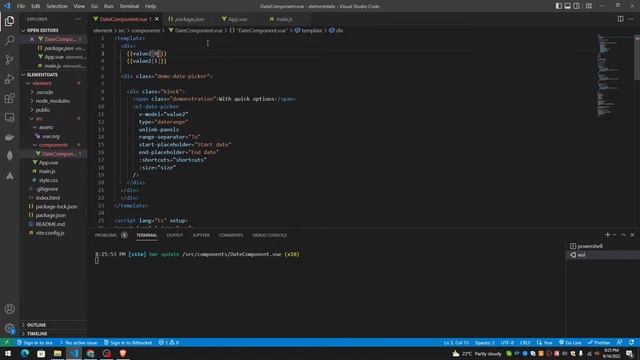Open the Selection menu
This screenshot has height=360, width=640.
click(x=57, y=6)
